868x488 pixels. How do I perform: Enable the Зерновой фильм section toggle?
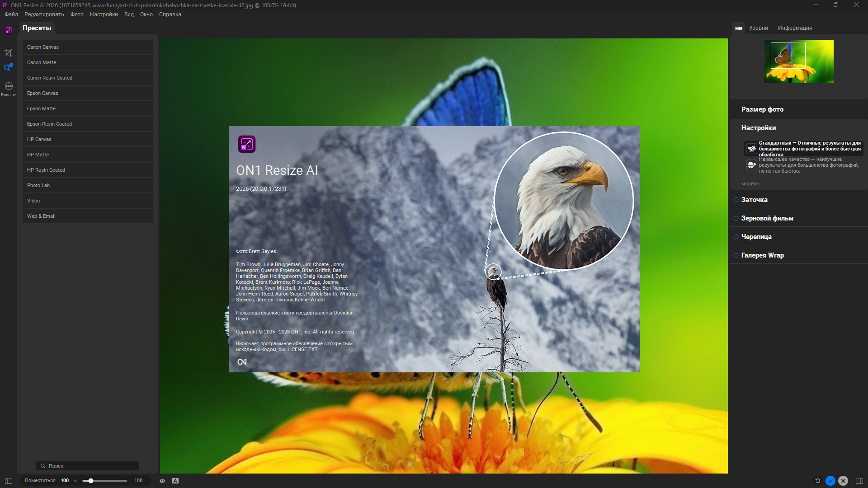736,218
